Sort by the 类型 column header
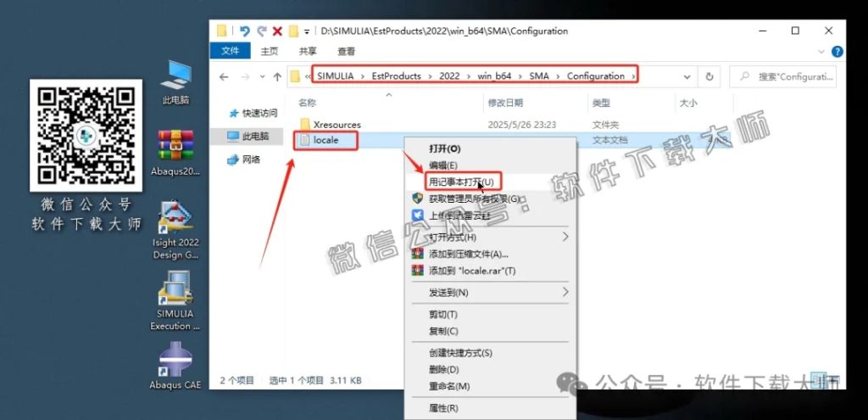This screenshot has width=868, height=420. click(601, 103)
